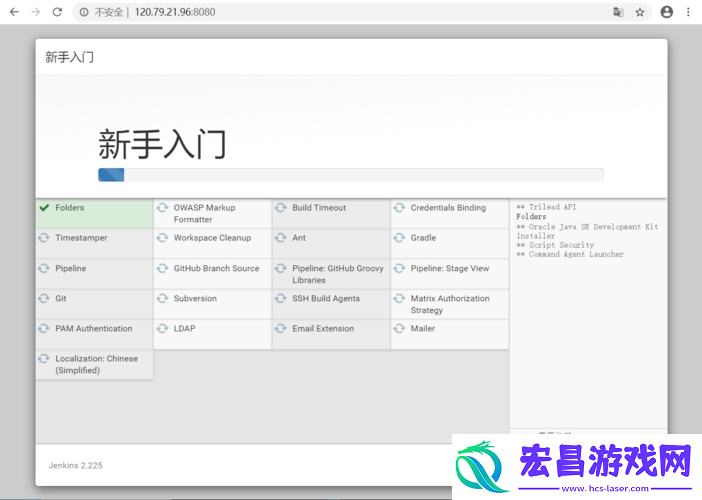702x500 pixels.
Task: Click the Trilead API log line
Action: tap(546, 207)
